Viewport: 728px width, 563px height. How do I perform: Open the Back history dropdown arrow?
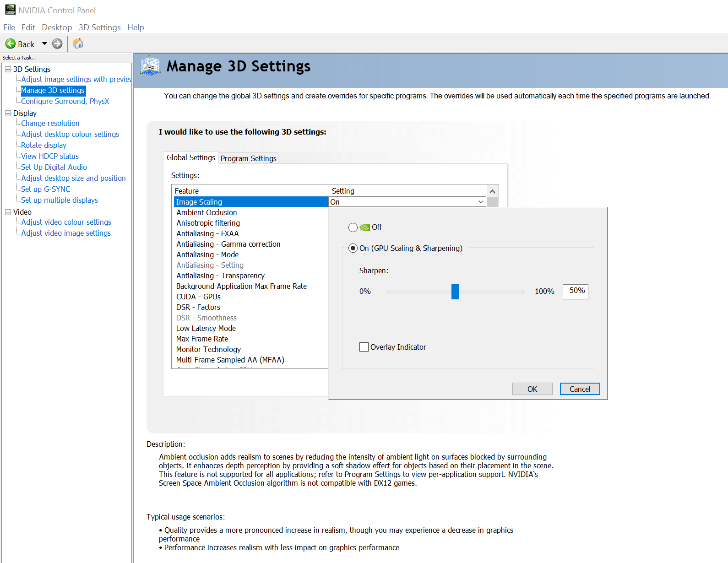click(44, 44)
